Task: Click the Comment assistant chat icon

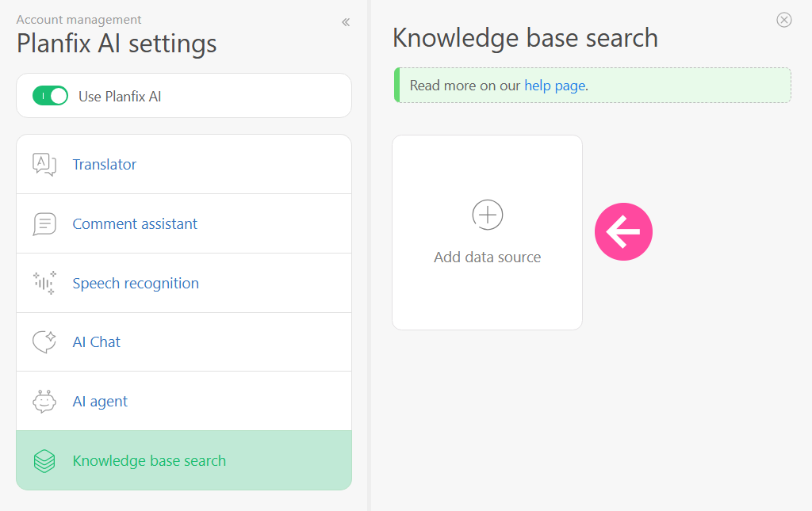Action: click(44, 224)
